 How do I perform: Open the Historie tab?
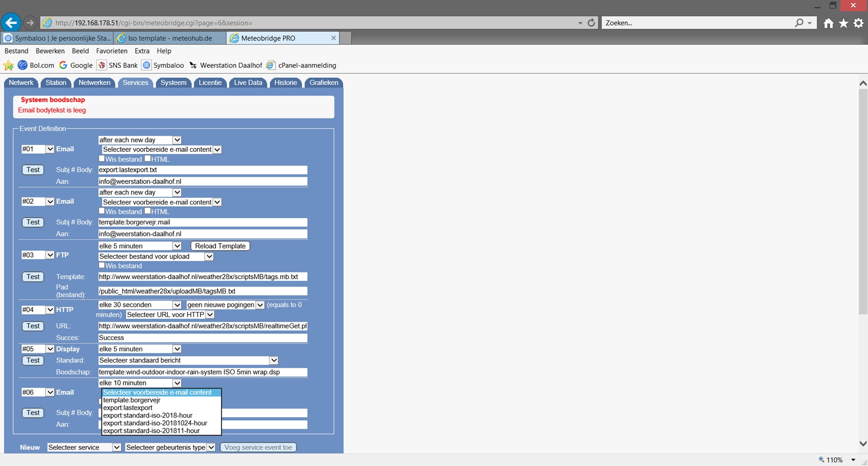point(285,83)
